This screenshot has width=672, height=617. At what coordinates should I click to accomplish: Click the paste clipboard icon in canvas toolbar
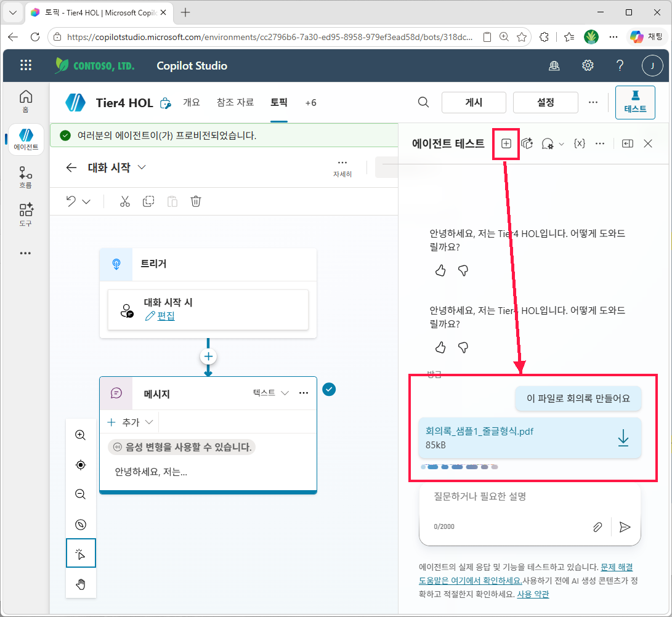pyautogui.click(x=172, y=201)
